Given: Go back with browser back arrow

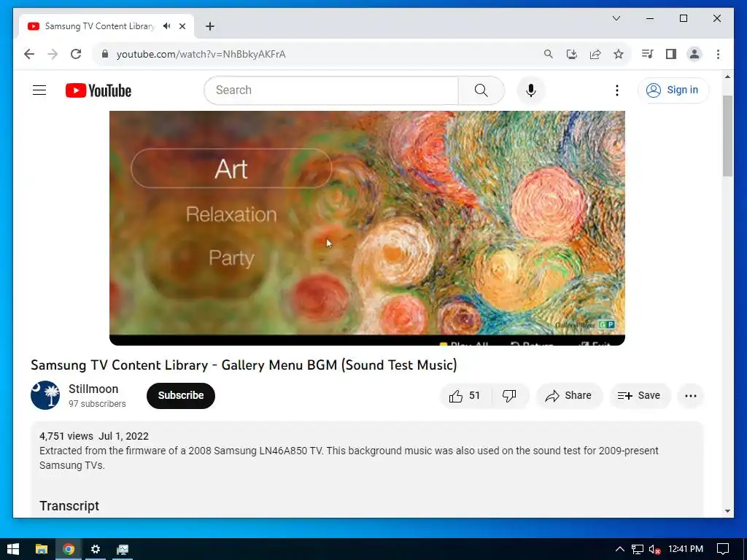Looking at the screenshot, I should click(29, 54).
